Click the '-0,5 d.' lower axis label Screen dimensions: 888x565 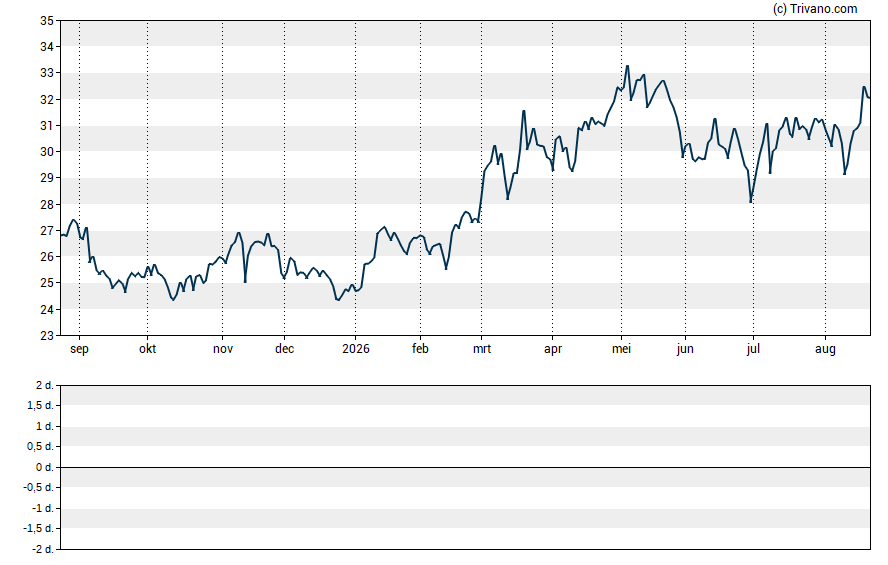(39, 487)
